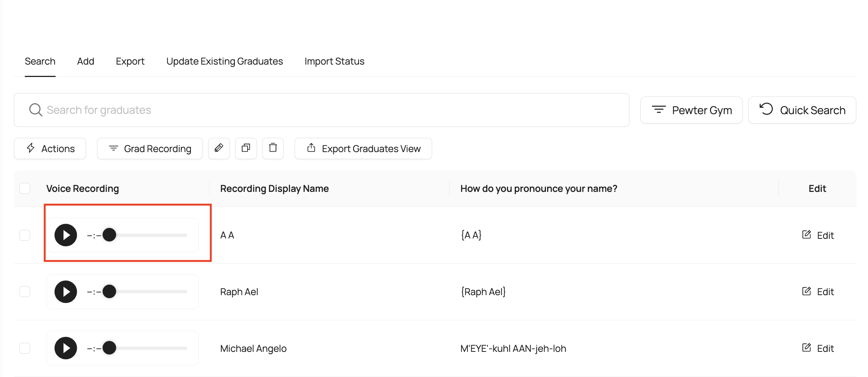Viewport: 868px width, 377px height.
Task: Click the Edit icon for Raph Ael
Action: pos(806,291)
